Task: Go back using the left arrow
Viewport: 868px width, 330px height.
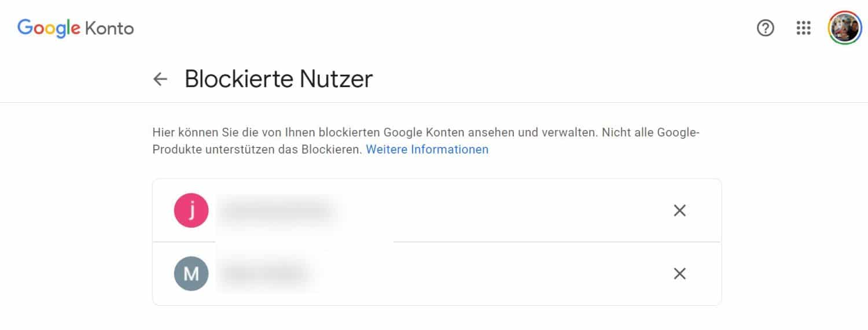Action: coord(160,79)
